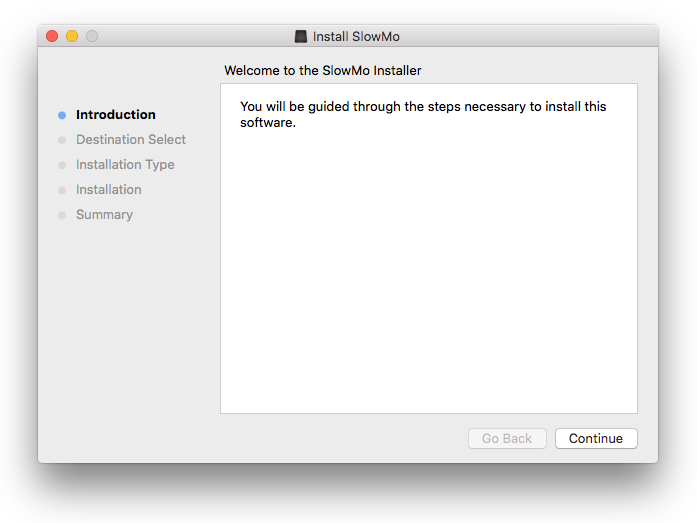Click the empty white content pane area
The height and width of the screenshot is (523, 697).
pos(428,280)
